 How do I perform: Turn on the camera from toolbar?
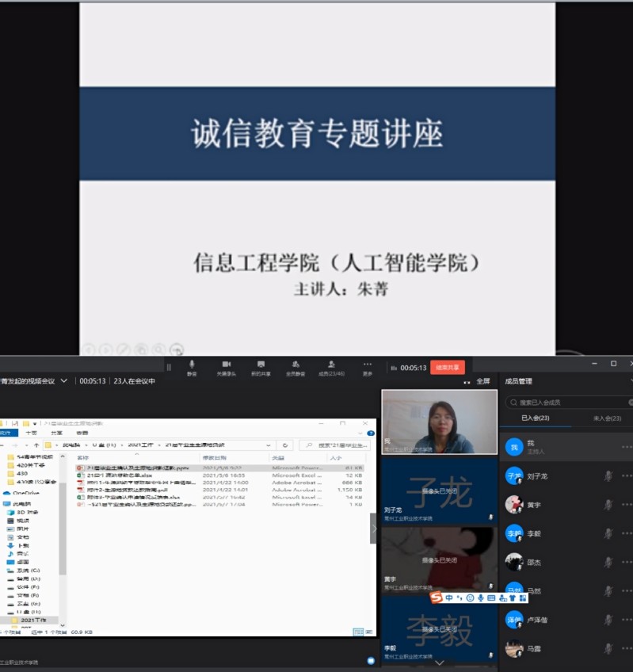[x=226, y=367]
